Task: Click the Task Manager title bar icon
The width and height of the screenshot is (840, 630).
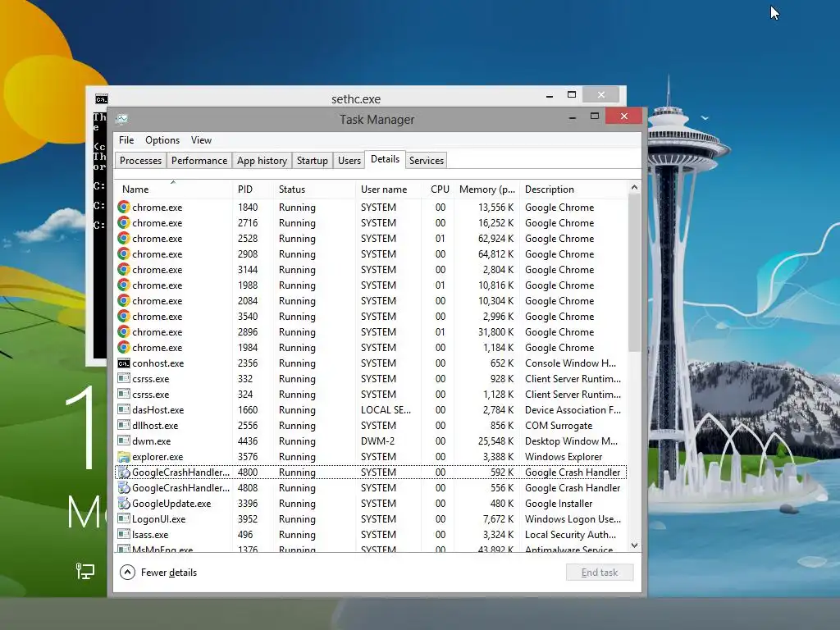Action: coord(122,119)
